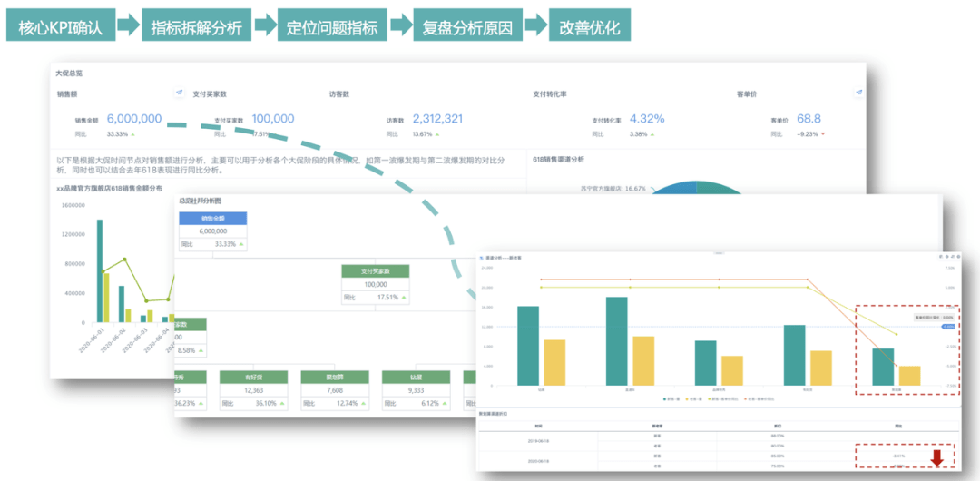Click the red down arrow in the table
Image resolution: width=980 pixels, height=481 pixels.
point(936,458)
